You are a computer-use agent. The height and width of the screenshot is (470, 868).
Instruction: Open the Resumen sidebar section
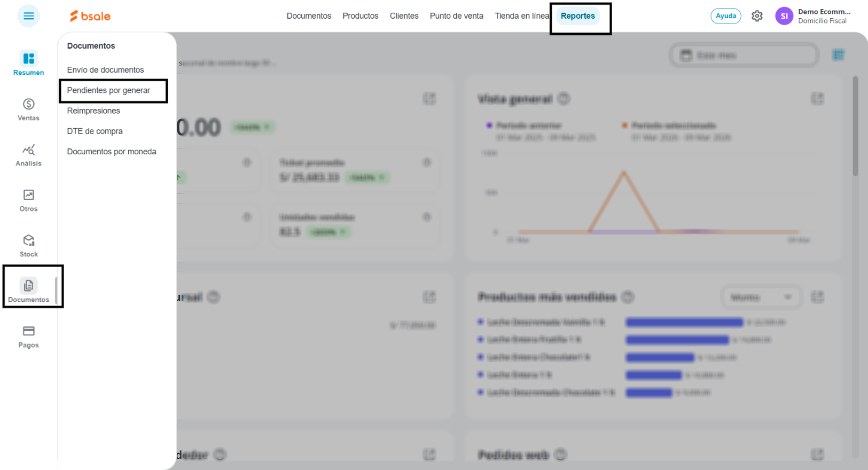[29, 64]
